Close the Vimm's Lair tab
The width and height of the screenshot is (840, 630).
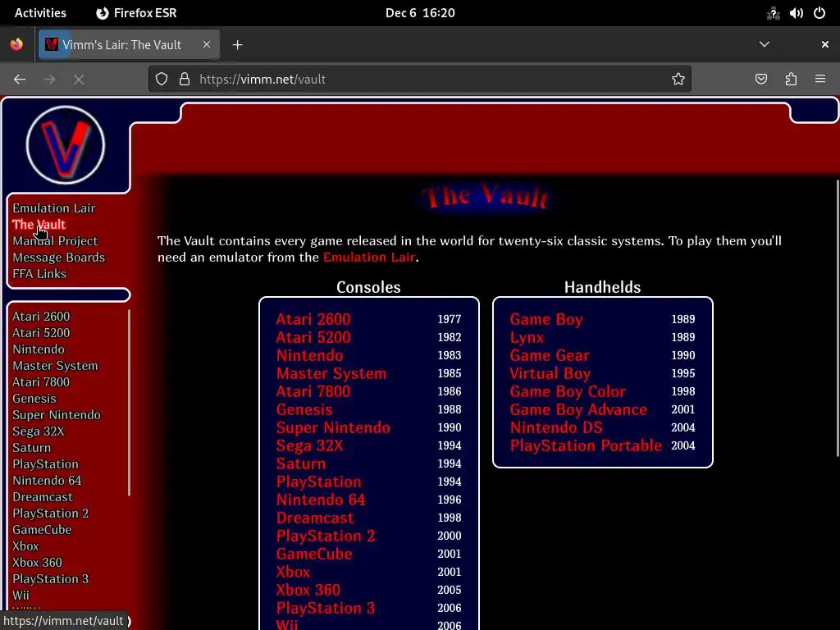(207, 44)
